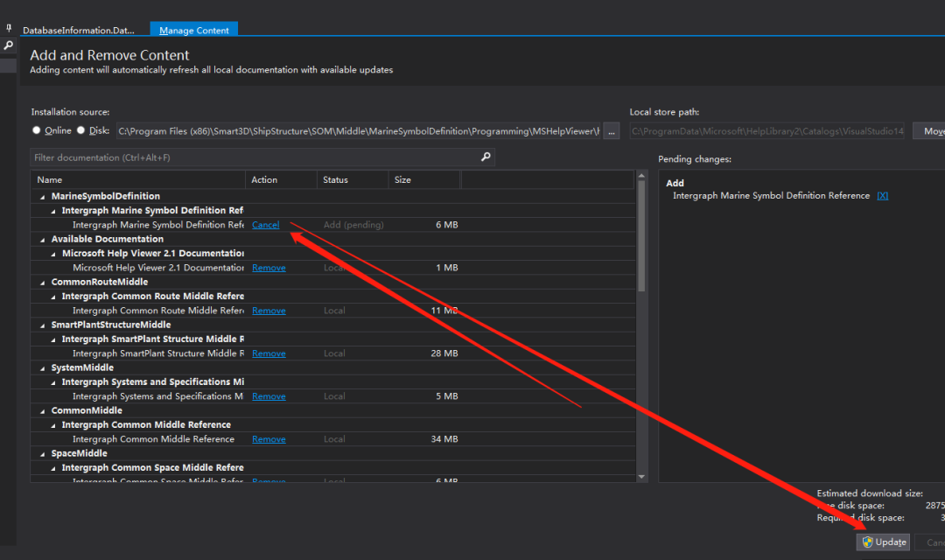Select the Online installation source
The width and height of the screenshot is (945, 560).
[37, 130]
